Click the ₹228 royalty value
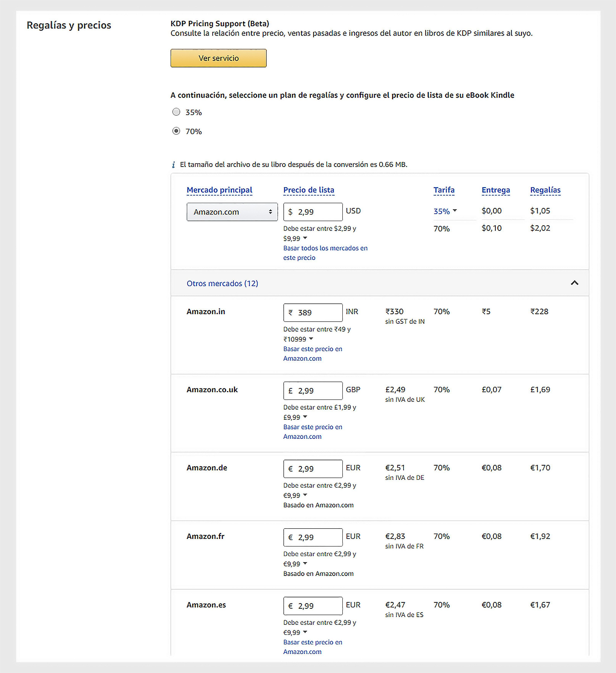Viewport: 616px width, 673px height. pos(539,312)
